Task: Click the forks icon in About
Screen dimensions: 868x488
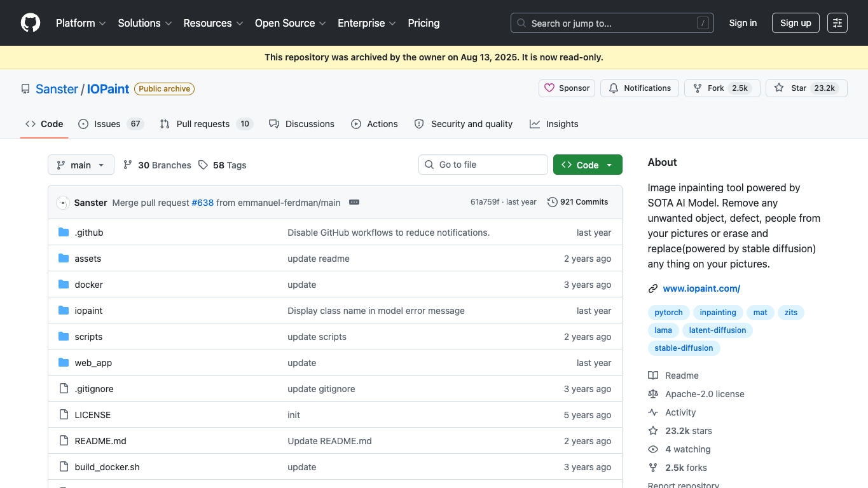Action: point(653,468)
